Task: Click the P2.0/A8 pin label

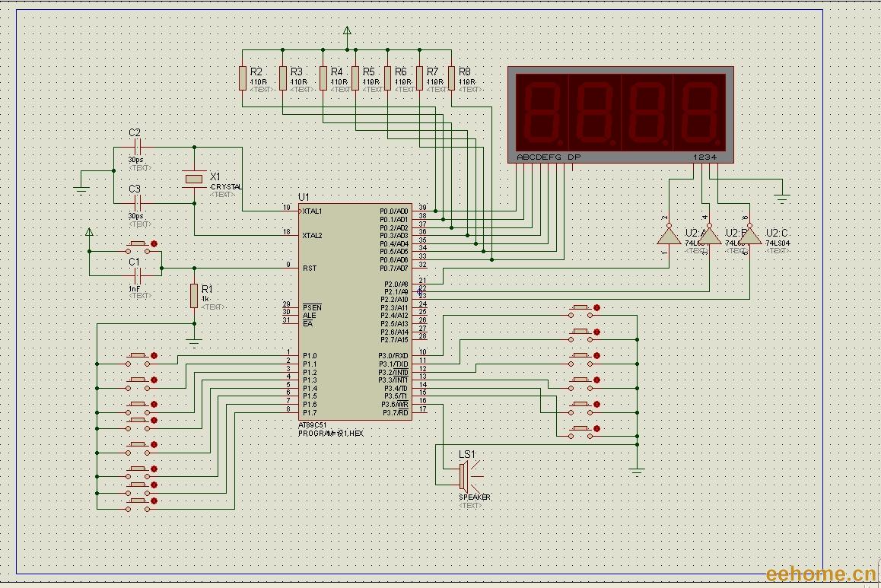Action: click(x=396, y=284)
